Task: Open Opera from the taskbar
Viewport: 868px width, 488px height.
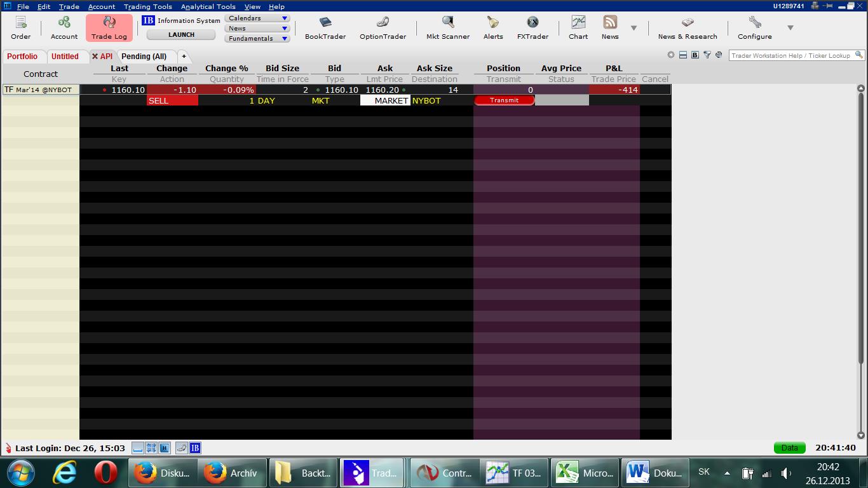Action: tap(105, 473)
